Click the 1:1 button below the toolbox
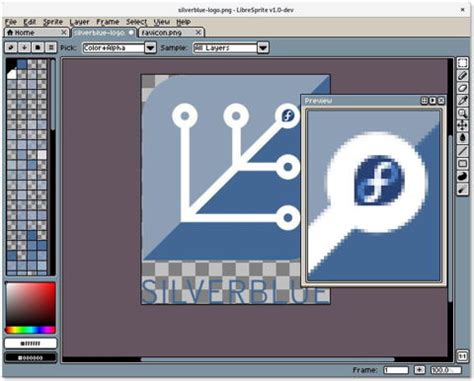The height and width of the screenshot is (381, 474). (x=462, y=356)
